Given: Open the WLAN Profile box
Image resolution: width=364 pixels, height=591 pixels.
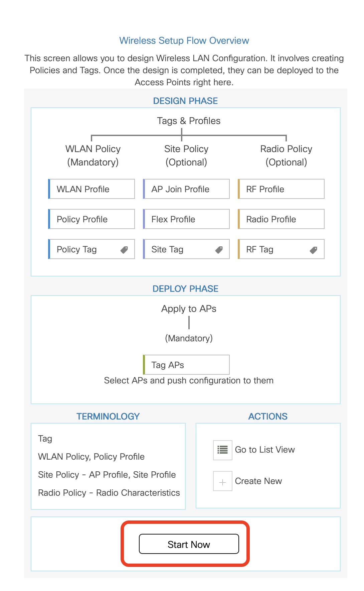Looking at the screenshot, I should [x=92, y=189].
